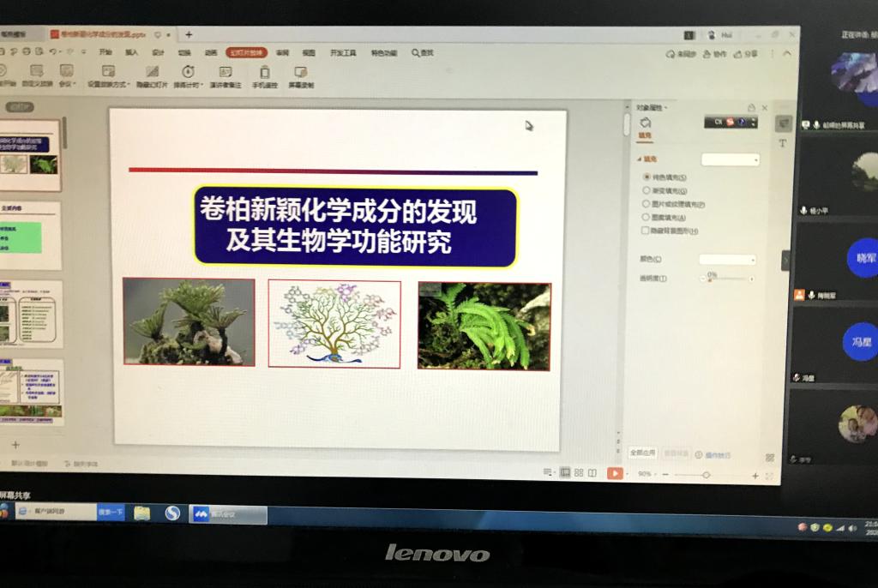Viewport: 878px width, 588px height.
Task: Select the solid fill radio option
Action: tap(646, 177)
